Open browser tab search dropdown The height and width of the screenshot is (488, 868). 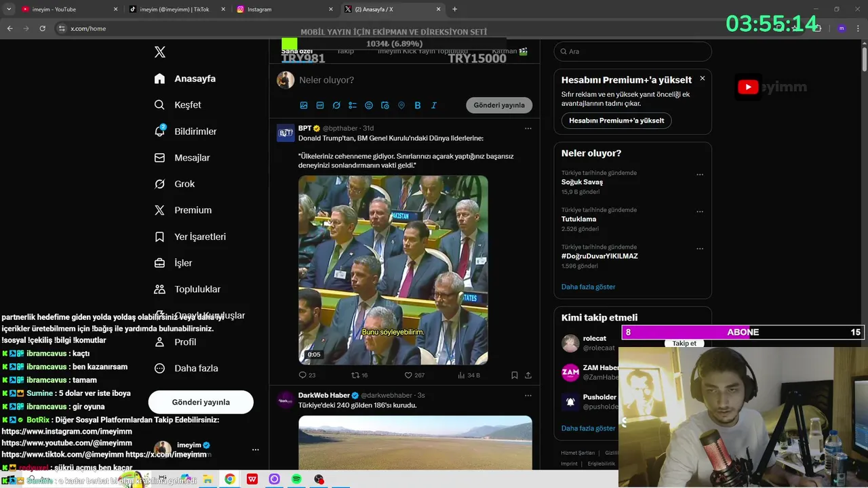9,9
